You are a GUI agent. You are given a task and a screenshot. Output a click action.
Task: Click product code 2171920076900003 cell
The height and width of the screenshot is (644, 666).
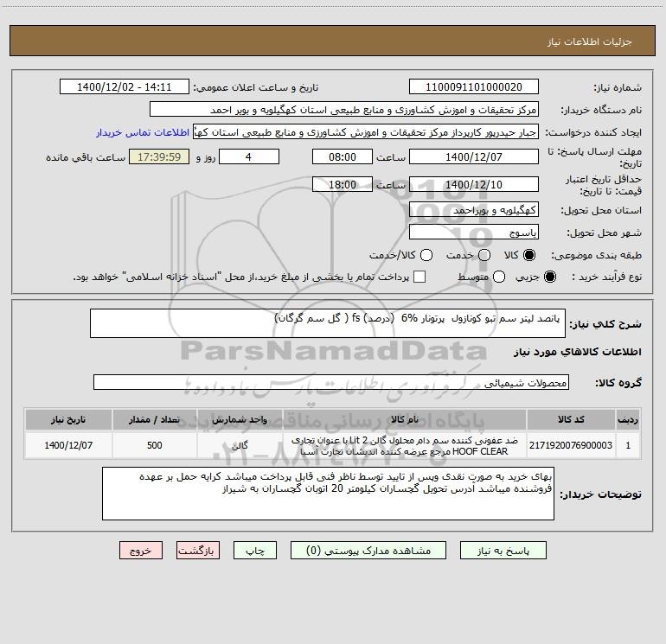571,445
